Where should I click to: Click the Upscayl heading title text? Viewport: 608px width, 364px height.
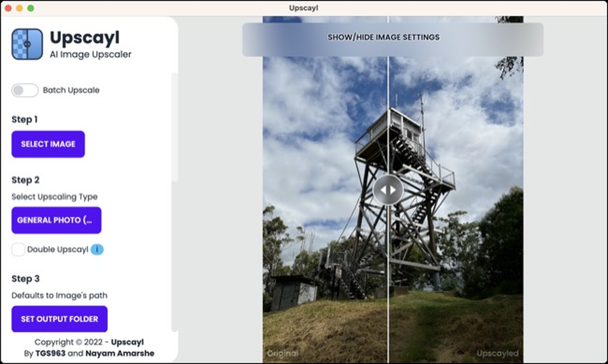(x=84, y=38)
